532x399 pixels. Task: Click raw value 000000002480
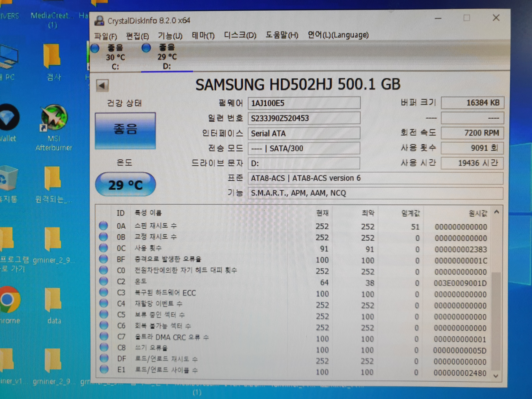[460, 373]
